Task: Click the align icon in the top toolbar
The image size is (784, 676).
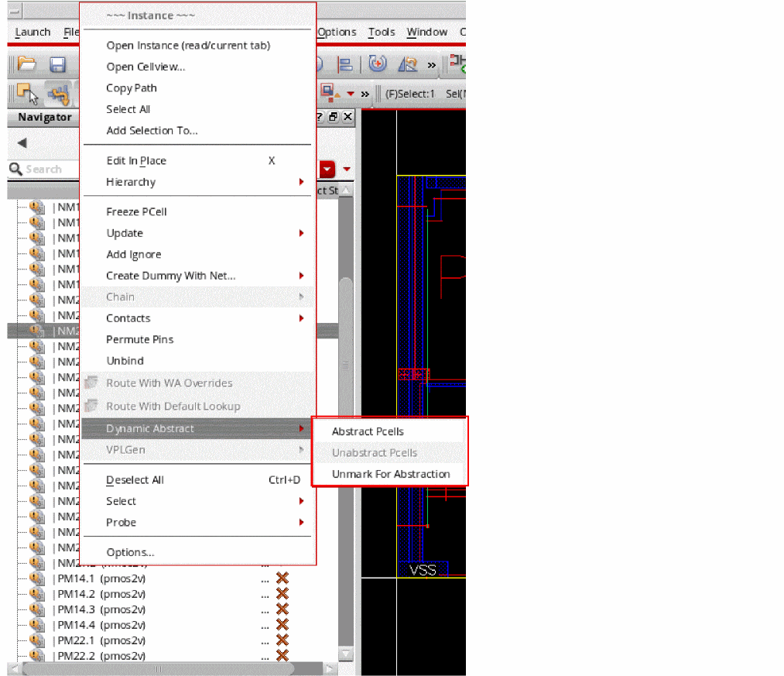Action: pyautogui.click(x=346, y=65)
